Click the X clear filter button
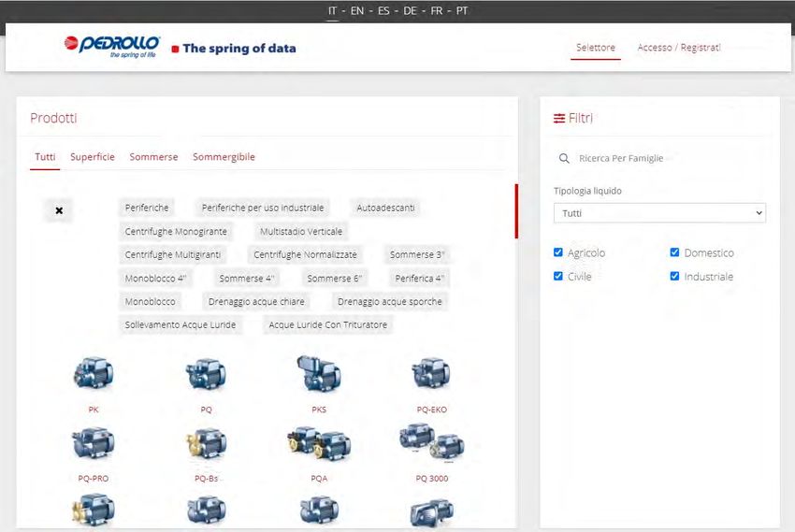The height and width of the screenshot is (532, 795). tap(59, 210)
